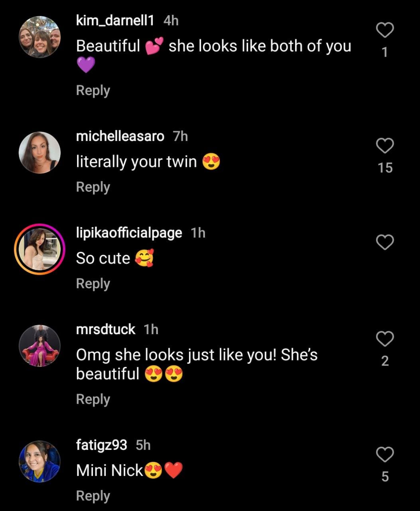Tap the heart on michelleasaro's comment
Image resolution: width=420 pixels, height=511 pixels.
[385, 146]
